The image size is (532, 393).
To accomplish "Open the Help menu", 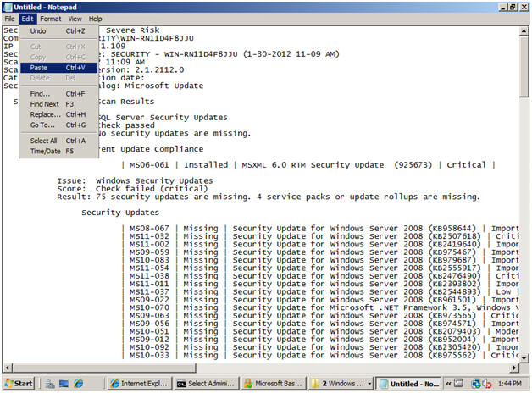I will [96, 19].
